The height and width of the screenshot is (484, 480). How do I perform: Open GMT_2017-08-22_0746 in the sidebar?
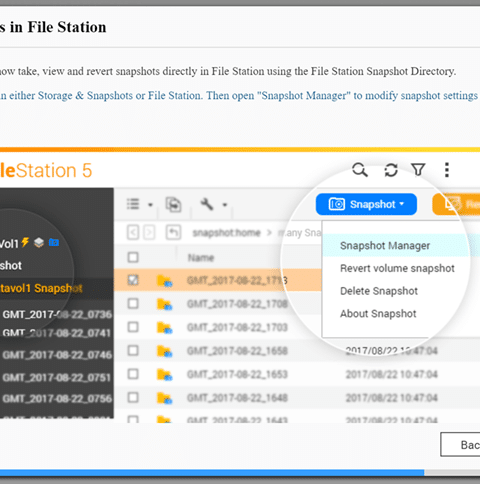[57, 355]
